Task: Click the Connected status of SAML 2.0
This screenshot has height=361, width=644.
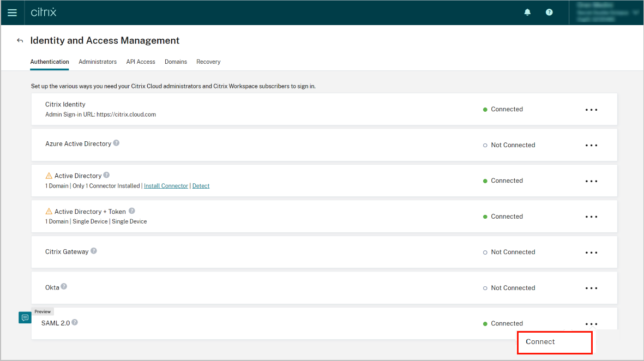Action: click(x=503, y=323)
